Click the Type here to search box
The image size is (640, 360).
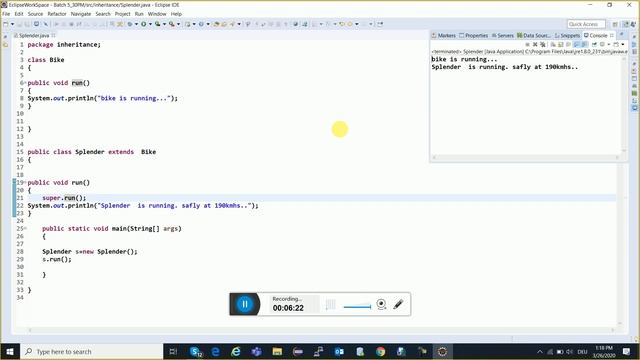(91, 351)
